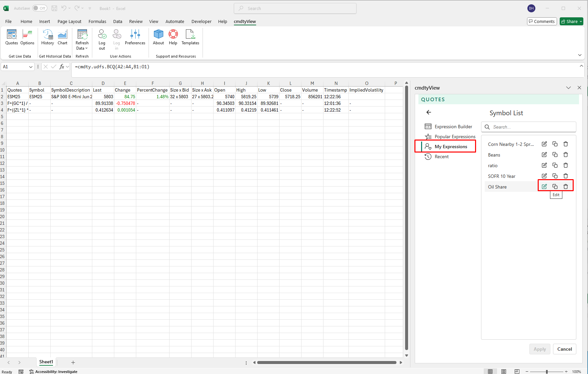Select the Preferences icon
Image resolution: width=588 pixels, height=374 pixels.
[x=135, y=37]
